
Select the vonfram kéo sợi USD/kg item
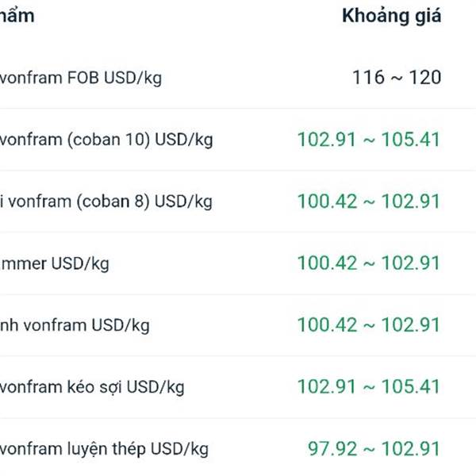92,387
